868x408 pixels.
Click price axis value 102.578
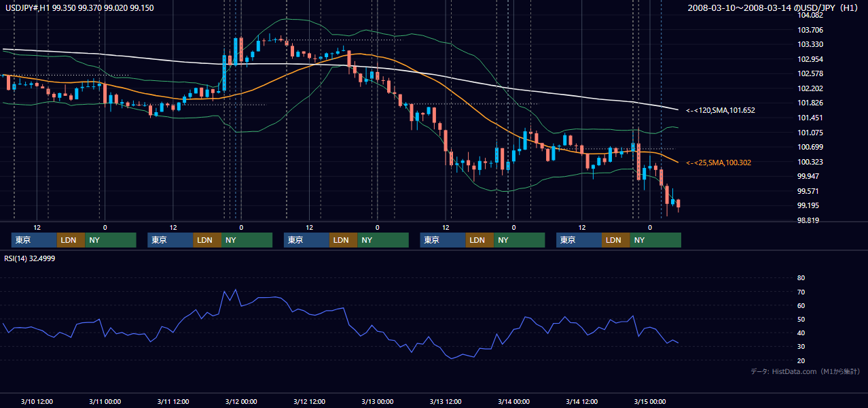tap(810, 73)
